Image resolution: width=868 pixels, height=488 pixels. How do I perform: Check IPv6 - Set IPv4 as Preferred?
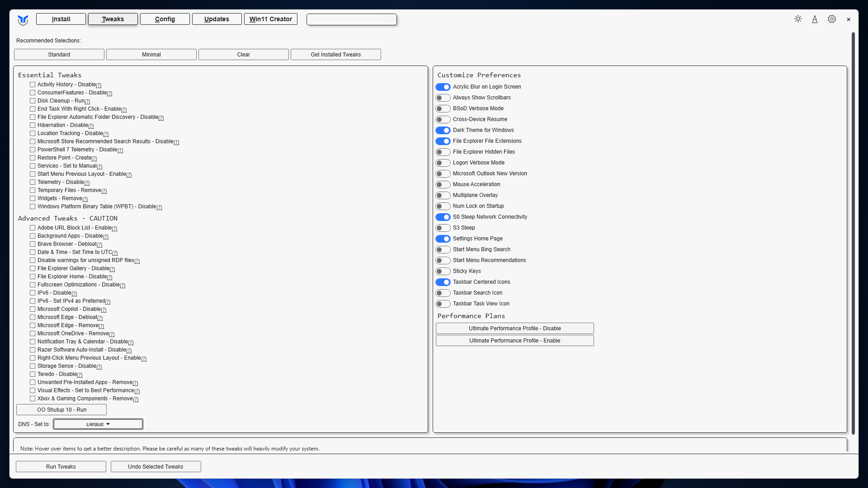click(x=33, y=301)
